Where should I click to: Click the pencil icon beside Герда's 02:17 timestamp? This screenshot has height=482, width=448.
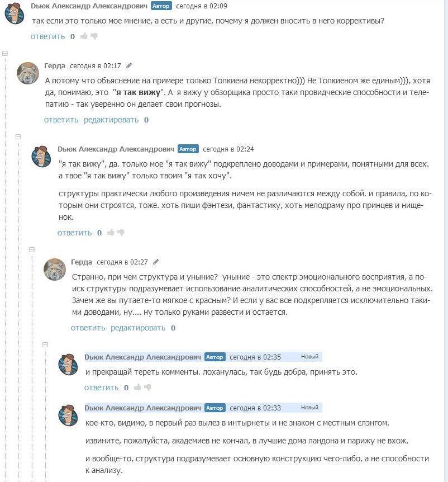pyautogui.click(x=130, y=65)
